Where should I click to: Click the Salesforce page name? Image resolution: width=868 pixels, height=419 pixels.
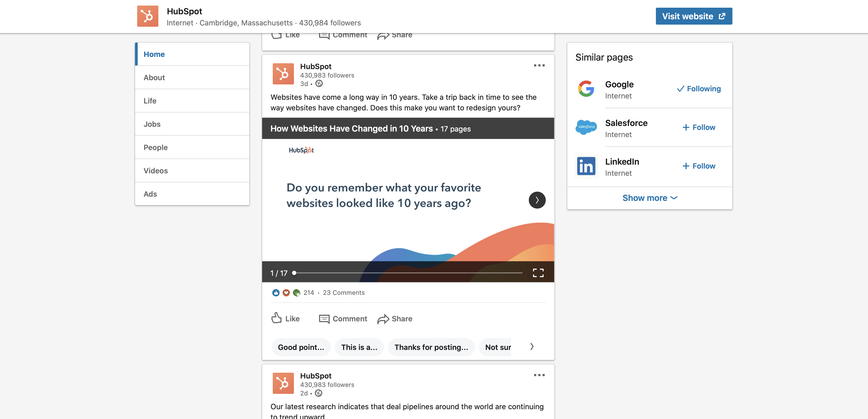point(626,123)
